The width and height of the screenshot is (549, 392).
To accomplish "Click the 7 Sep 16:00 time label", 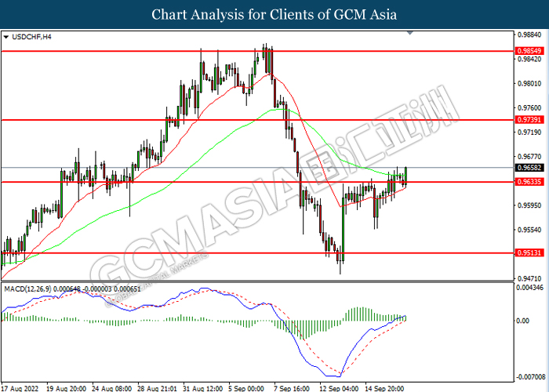I will (x=292, y=389).
